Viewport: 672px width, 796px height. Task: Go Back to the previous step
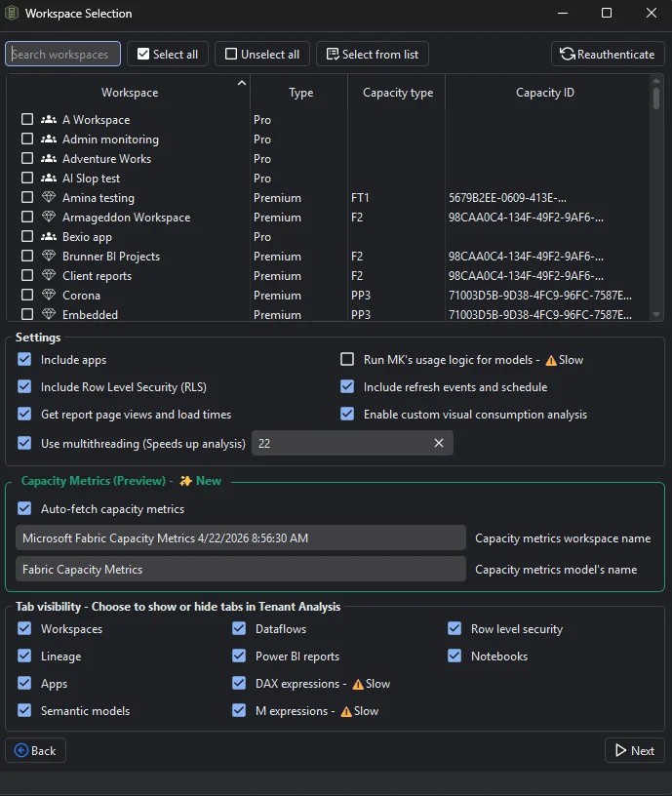35,750
